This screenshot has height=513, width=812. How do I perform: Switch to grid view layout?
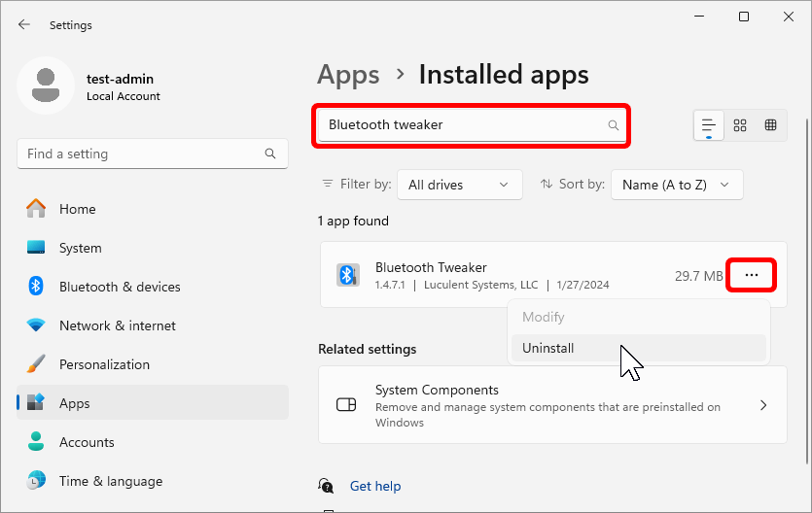(x=740, y=125)
